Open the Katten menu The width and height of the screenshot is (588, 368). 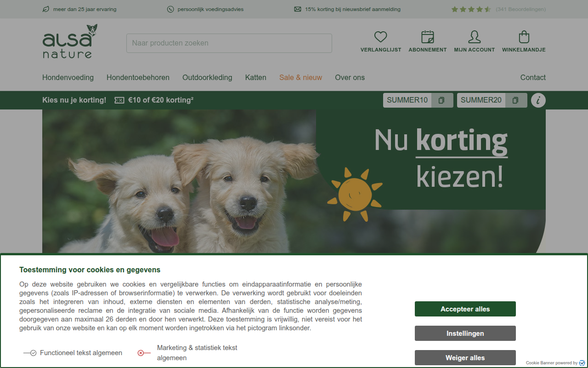[x=256, y=77]
